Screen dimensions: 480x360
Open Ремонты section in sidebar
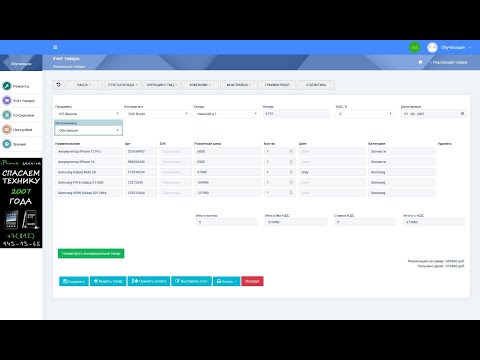coord(21,86)
